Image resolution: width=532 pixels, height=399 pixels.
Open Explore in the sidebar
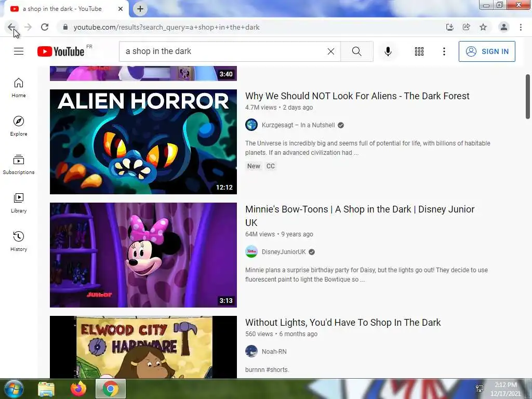(x=19, y=126)
